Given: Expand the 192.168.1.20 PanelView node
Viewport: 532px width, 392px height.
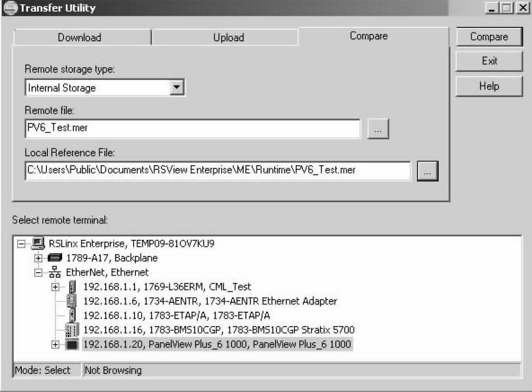Looking at the screenshot, I should [55, 345].
